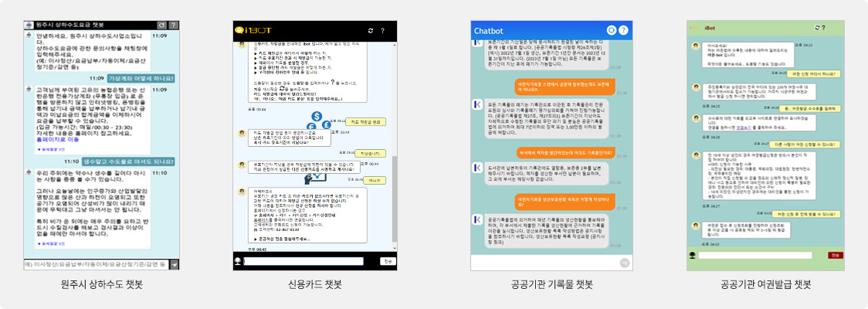Click 원주시 상하수도요금 챗봇 title bar text

point(70,25)
